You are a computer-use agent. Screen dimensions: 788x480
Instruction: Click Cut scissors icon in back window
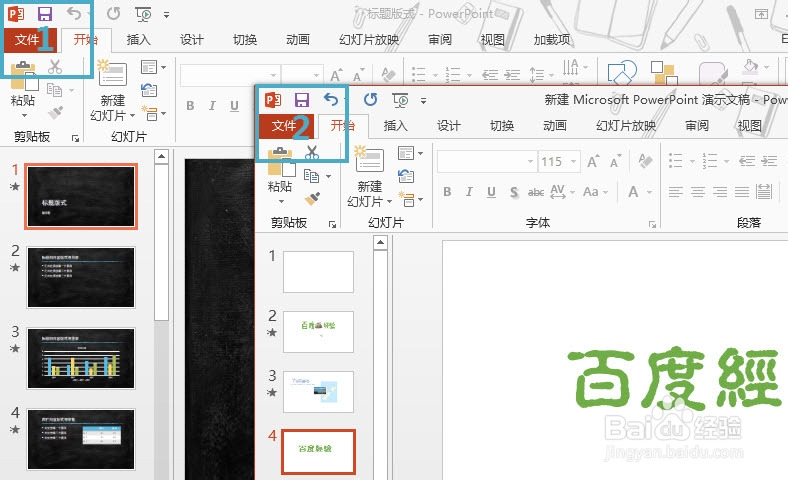pos(55,66)
